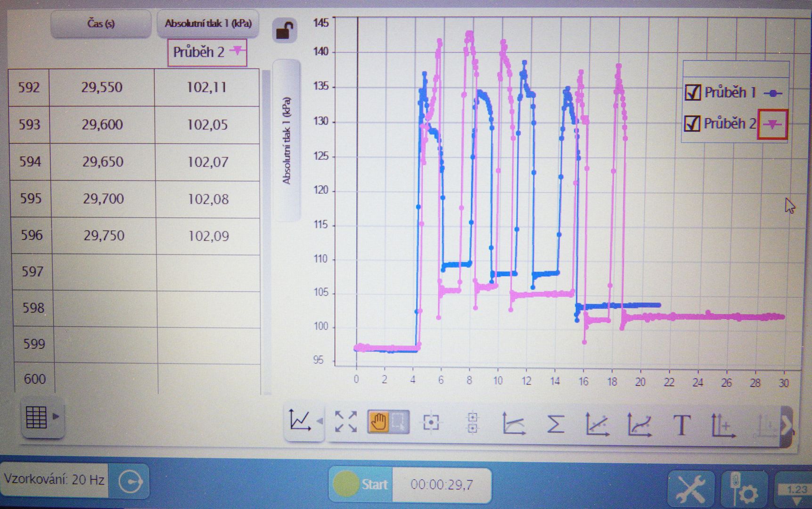The height and width of the screenshot is (509, 812).
Task: Uncheck the Průběh 1 checkbox
Action: coord(692,92)
